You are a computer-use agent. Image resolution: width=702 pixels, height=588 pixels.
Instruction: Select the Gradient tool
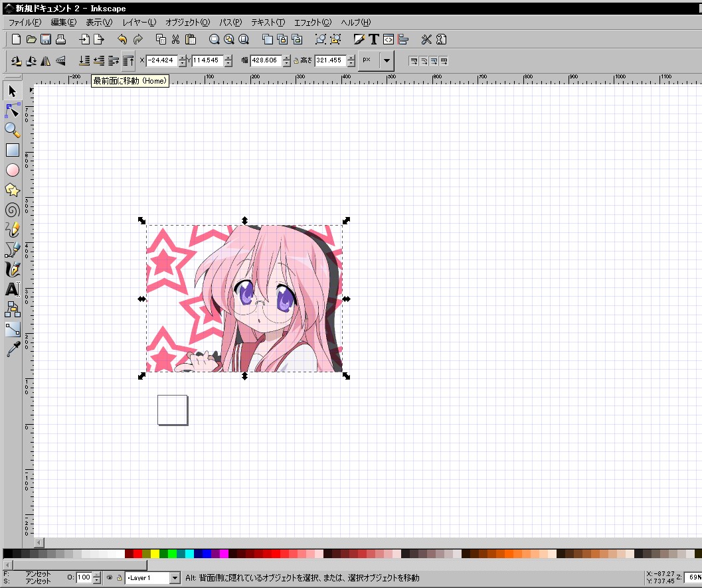point(12,329)
